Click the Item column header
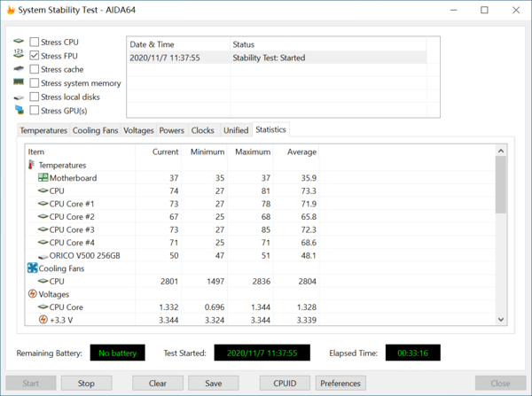The width and height of the screenshot is (532, 396). click(81, 151)
